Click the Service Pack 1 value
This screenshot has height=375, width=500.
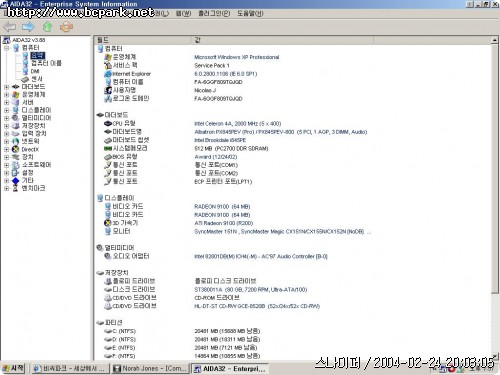pyautogui.click(x=212, y=65)
